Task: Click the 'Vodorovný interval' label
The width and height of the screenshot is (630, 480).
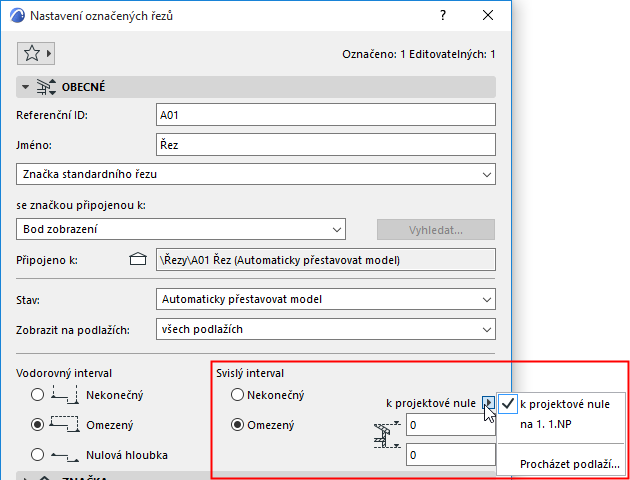Action: [x=64, y=373]
